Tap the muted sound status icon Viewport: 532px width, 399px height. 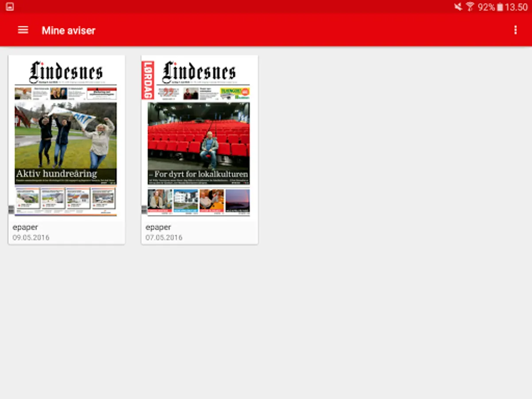(458, 7)
